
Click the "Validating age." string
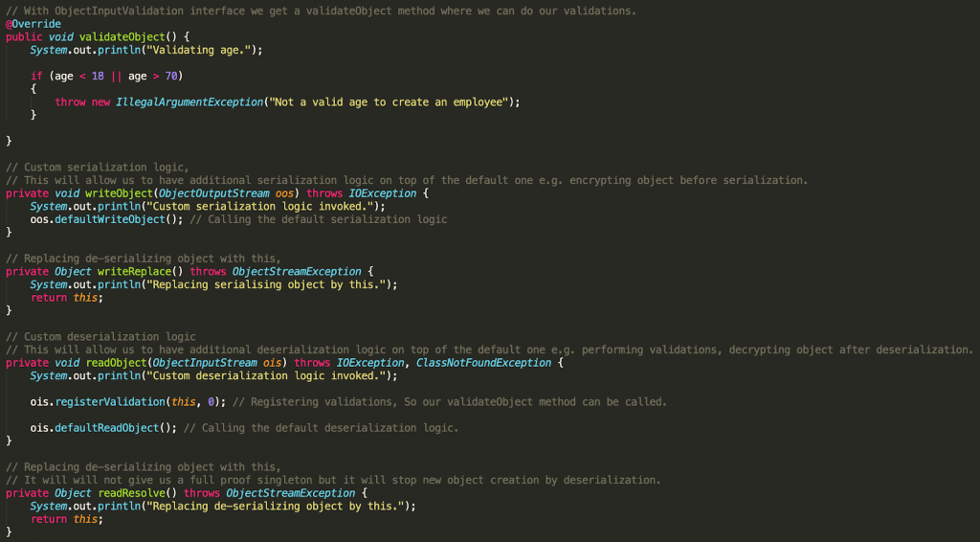(201, 50)
